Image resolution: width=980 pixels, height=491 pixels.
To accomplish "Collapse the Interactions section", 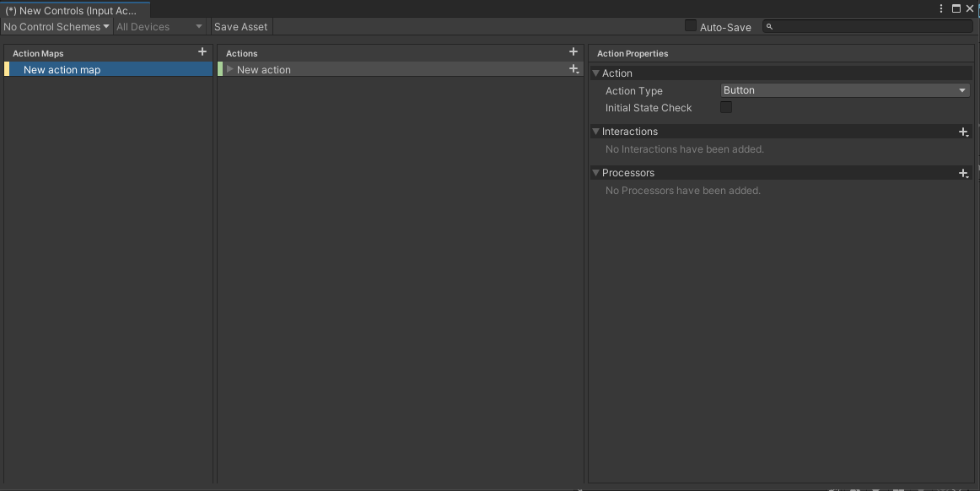I will (x=595, y=132).
